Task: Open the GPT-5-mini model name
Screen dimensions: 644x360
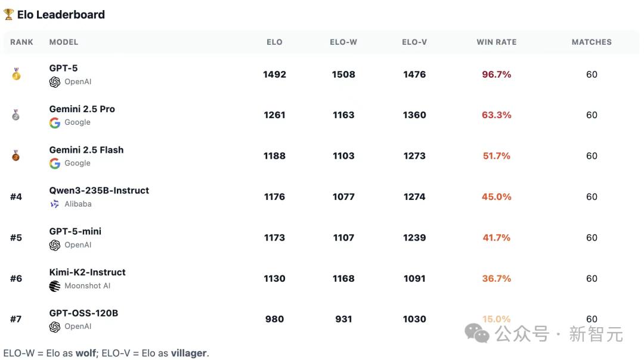Action: tap(75, 232)
